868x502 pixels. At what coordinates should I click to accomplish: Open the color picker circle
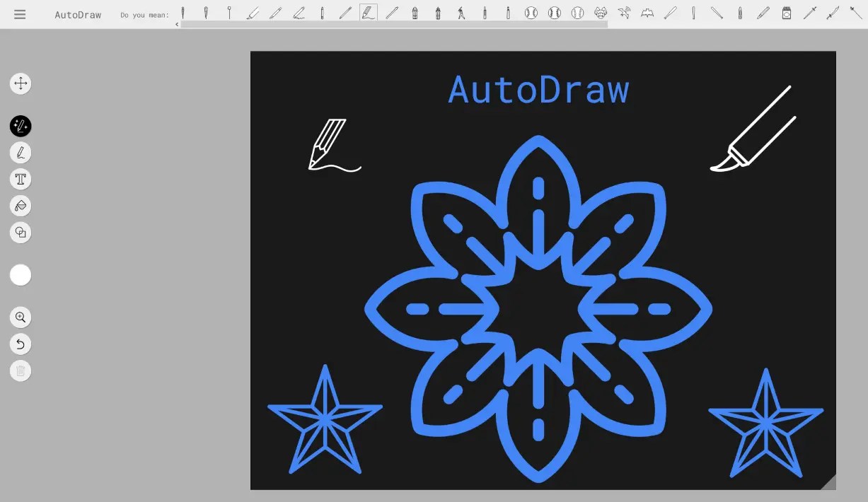pos(21,274)
